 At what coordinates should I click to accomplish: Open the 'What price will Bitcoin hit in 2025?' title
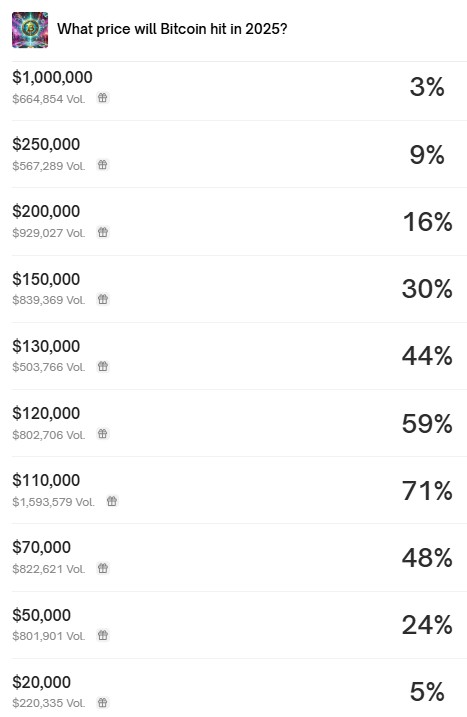point(172,29)
